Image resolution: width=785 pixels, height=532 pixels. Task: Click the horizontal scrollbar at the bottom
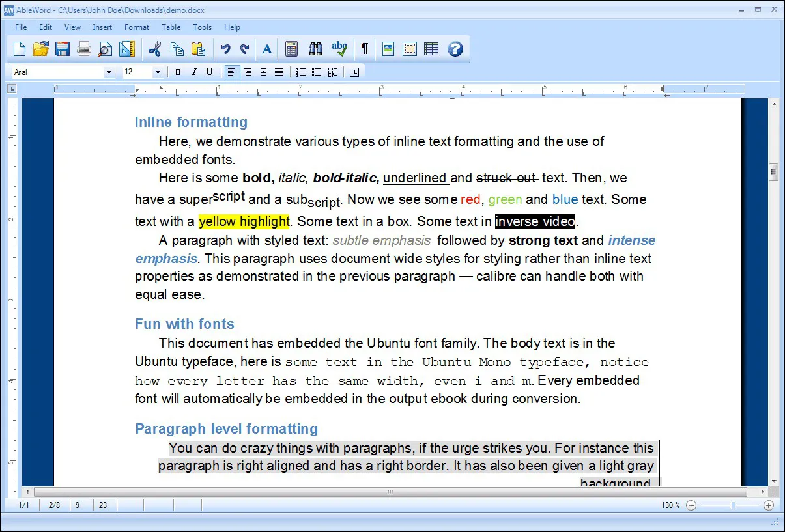point(390,492)
